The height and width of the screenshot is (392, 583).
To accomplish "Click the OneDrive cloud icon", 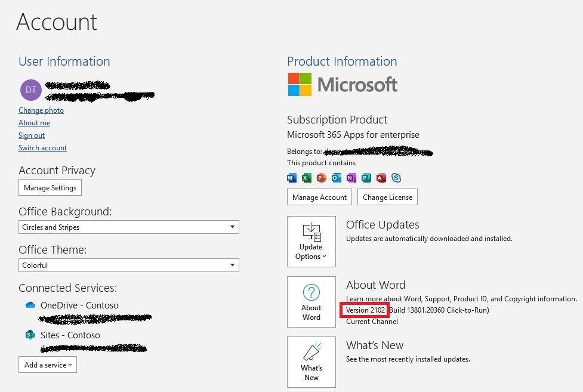I will point(30,305).
